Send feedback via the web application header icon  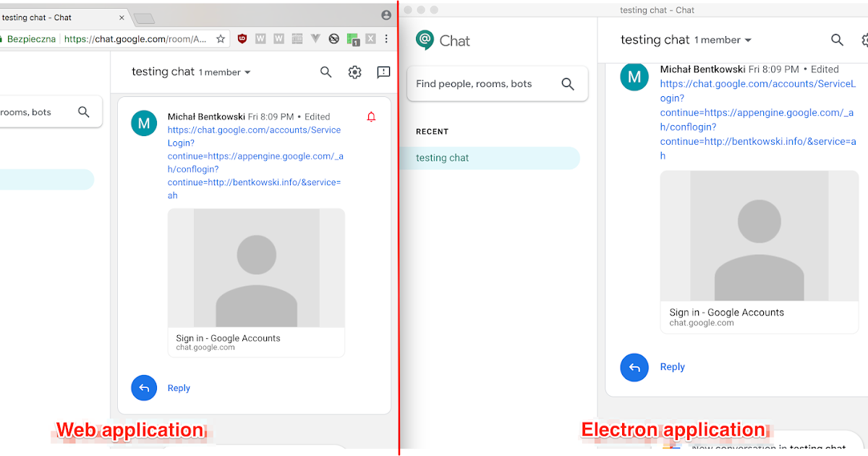pyautogui.click(x=384, y=72)
